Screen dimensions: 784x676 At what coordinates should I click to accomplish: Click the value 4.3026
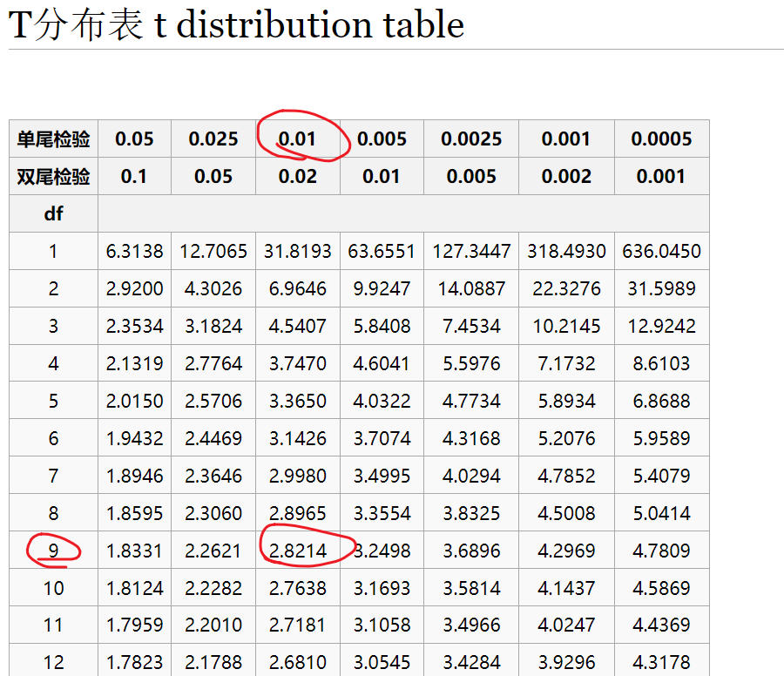[x=213, y=288]
